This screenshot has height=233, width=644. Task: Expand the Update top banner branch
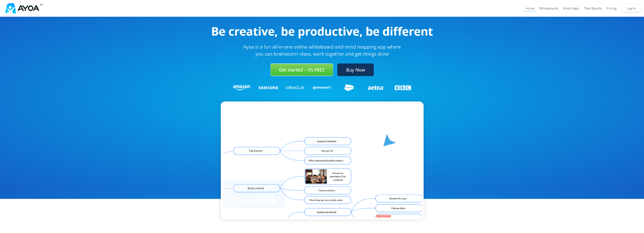point(324,212)
